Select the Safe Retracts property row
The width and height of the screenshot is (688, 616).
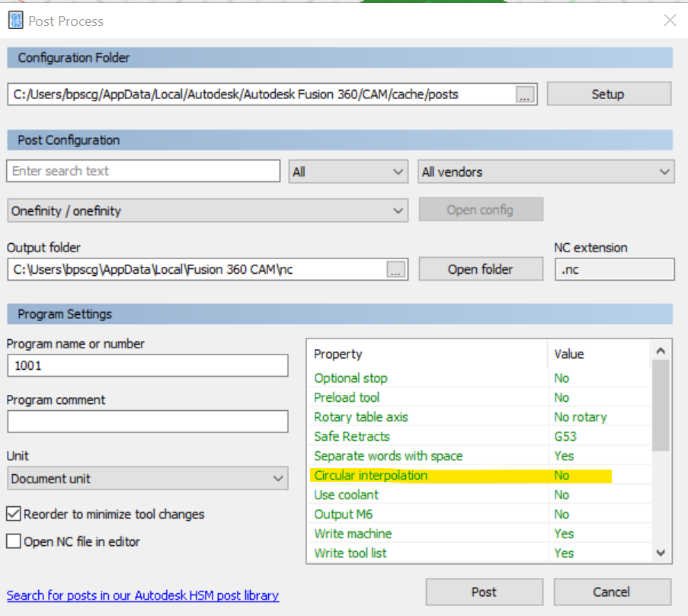tap(479, 436)
